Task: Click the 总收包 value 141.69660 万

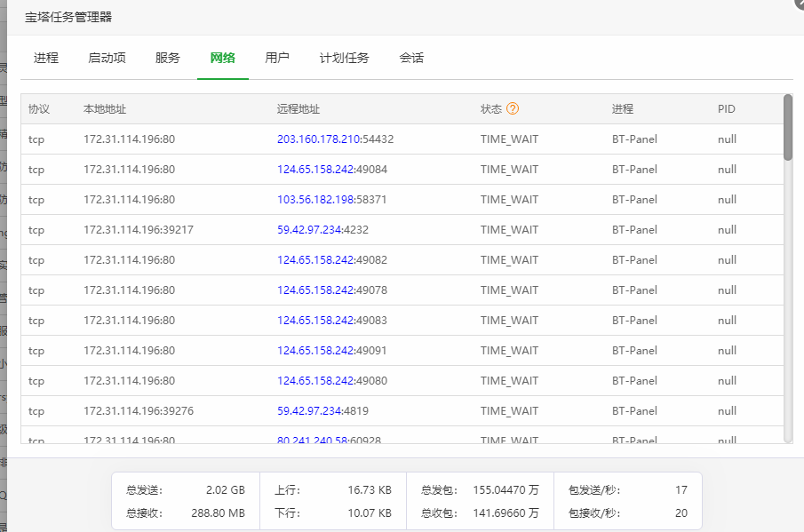Action: click(505, 513)
